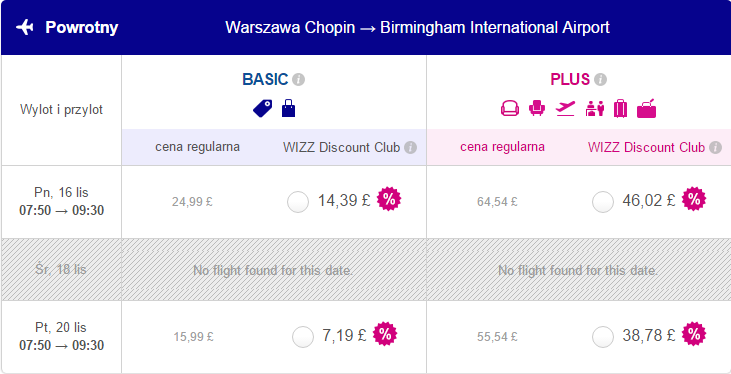Viewport: 731px width, 374px height.
Task: Click the discount badge next to 38,78 £
Action: [x=694, y=334]
